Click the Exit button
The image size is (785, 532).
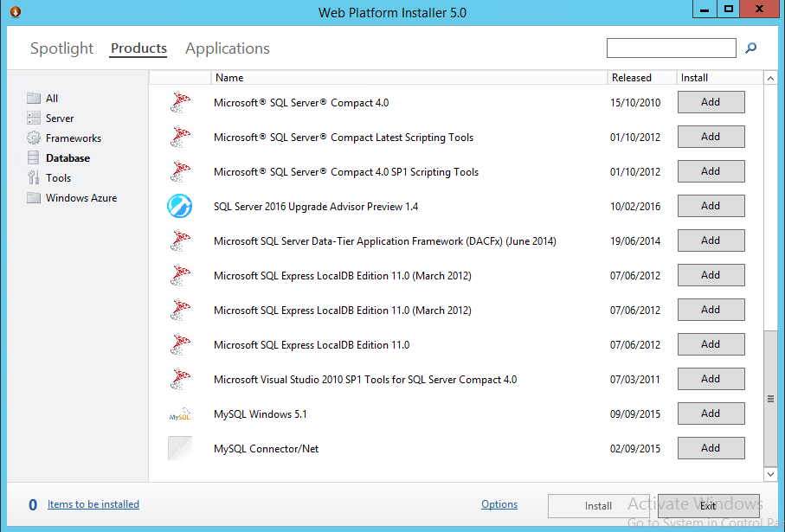coord(708,505)
